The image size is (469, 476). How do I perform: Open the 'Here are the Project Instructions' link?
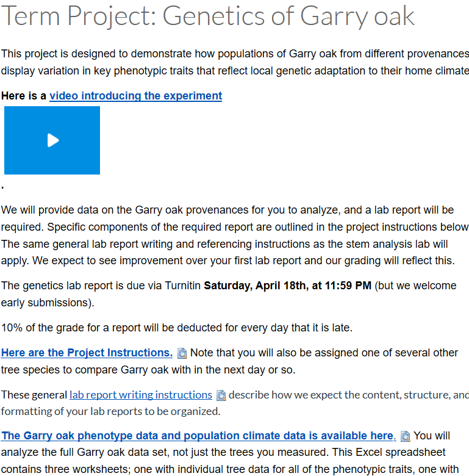pyautogui.click(x=87, y=353)
